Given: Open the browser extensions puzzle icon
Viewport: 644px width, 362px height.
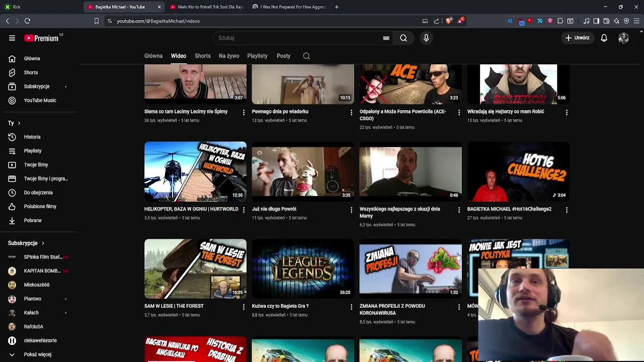Looking at the screenshot, I should point(560,21).
